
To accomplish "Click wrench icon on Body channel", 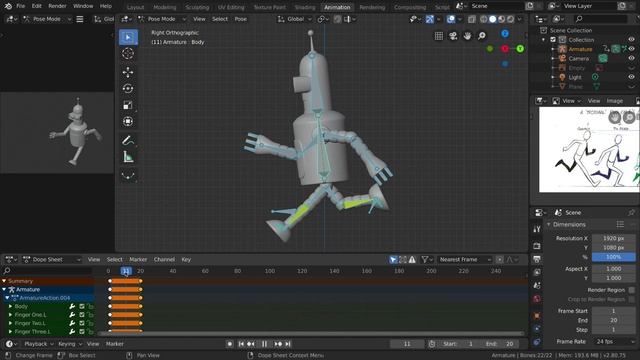I will [72, 306].
